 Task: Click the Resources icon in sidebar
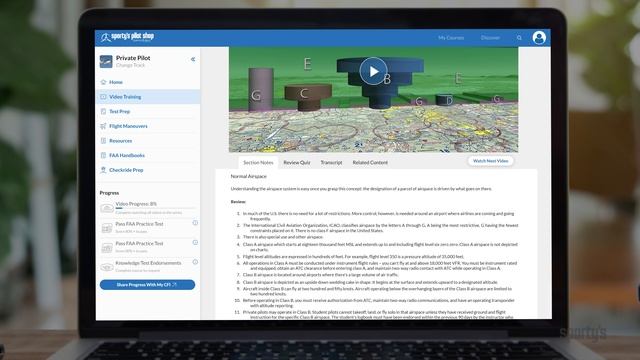click(103, 141)
